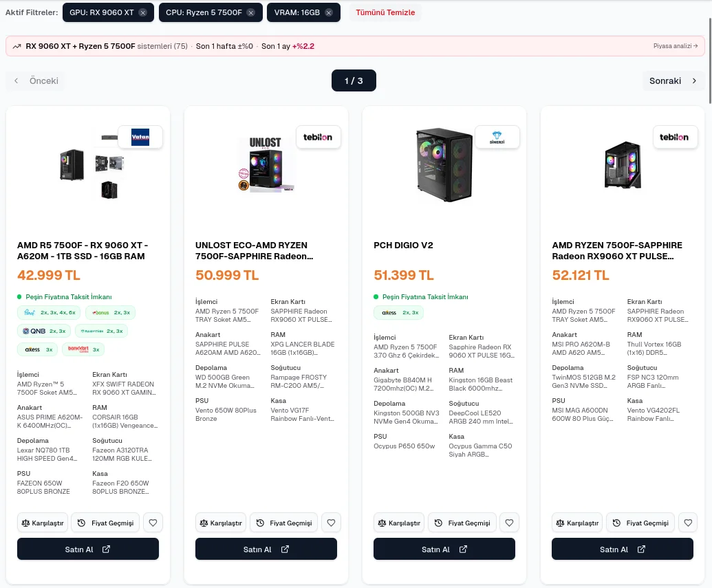Open the Piyasa analizi link
Screen dimensions: 712x588
[x=676, y=46]
